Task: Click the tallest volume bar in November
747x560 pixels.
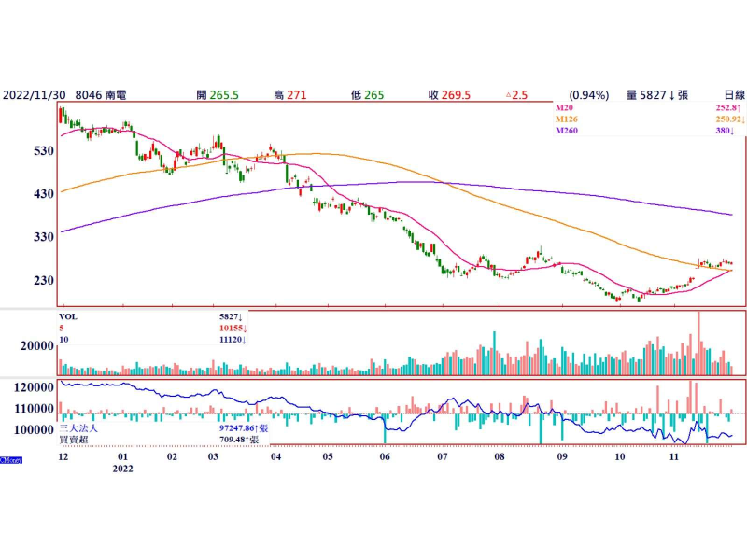Action: (698, 343)
